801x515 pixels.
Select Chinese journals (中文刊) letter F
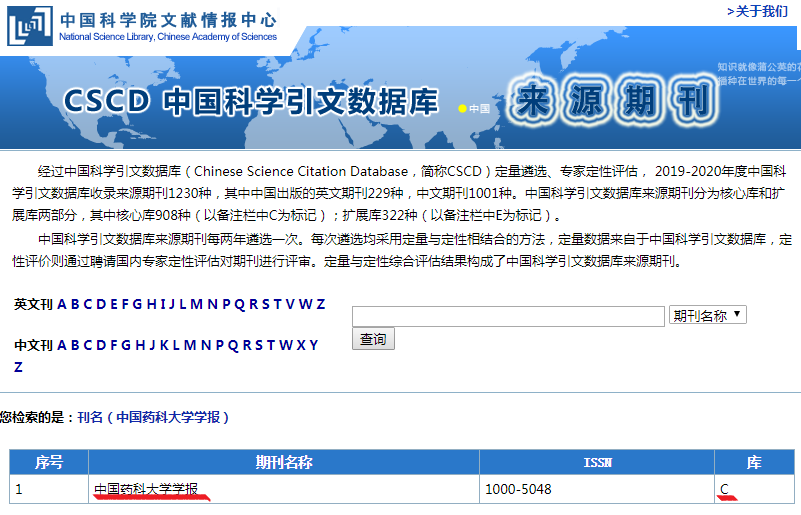click(114, 345)
